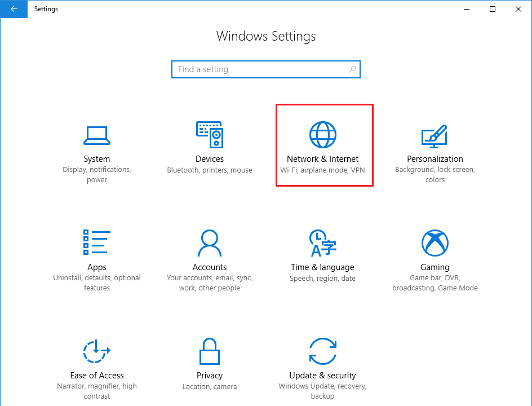Viewport: 532px width, 406px height.
Task: Close the Settings window
Action: (x=518, y=9)
